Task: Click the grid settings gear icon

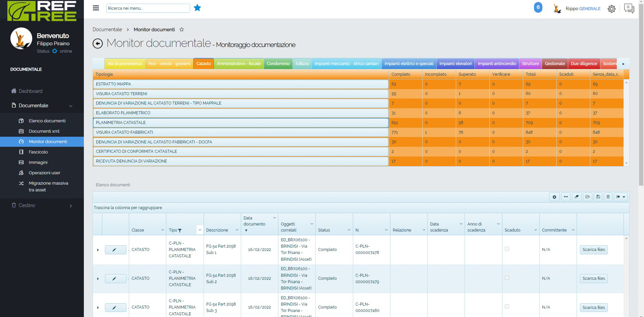Action: [x=554, y=197]
